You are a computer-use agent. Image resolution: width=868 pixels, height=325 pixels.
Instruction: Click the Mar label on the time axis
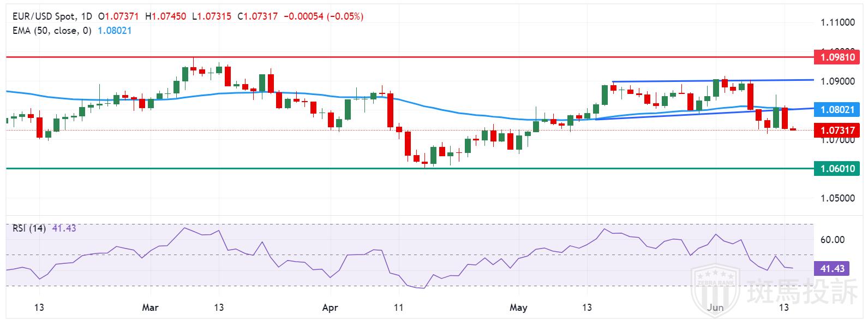click(150, 308)
